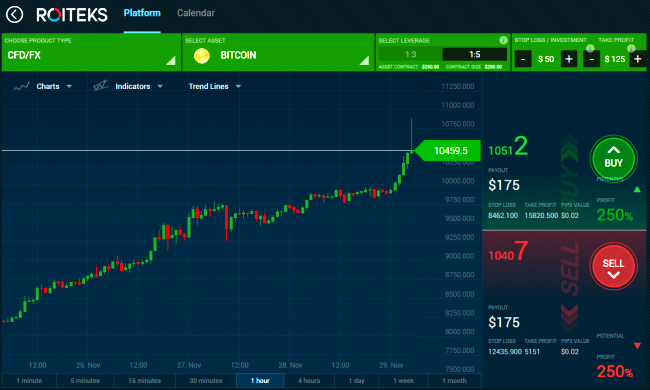
Task: Click the $ 50 investment value
Action: point(546,59)
